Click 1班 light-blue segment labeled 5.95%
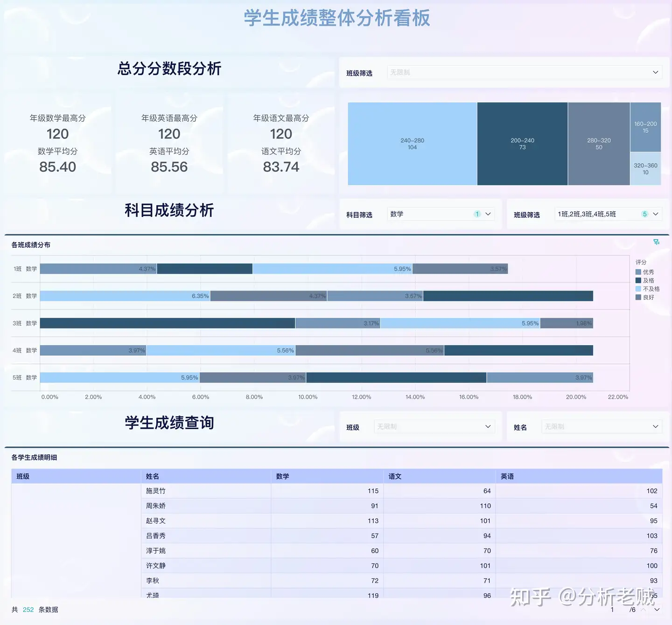 [332, 269]
